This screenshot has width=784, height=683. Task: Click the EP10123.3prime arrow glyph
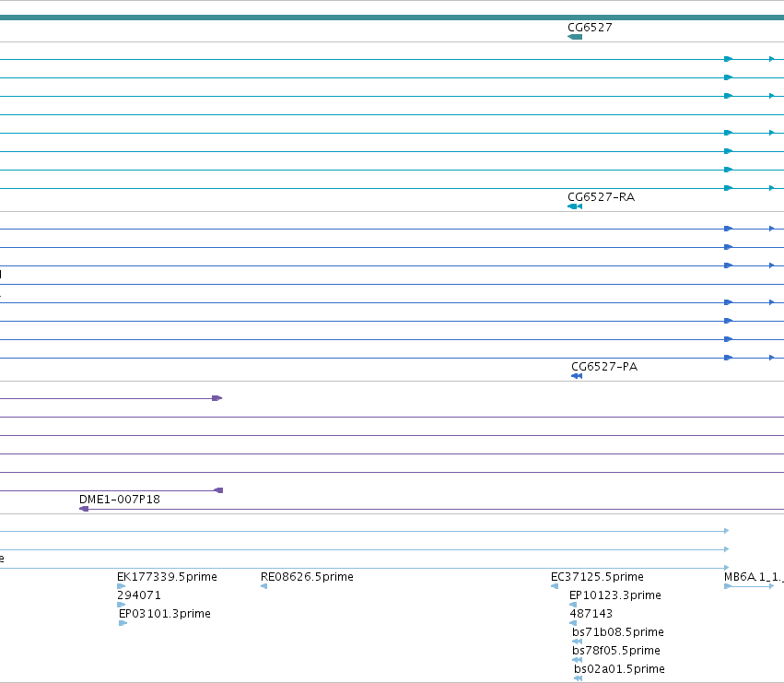coord(573,605)
